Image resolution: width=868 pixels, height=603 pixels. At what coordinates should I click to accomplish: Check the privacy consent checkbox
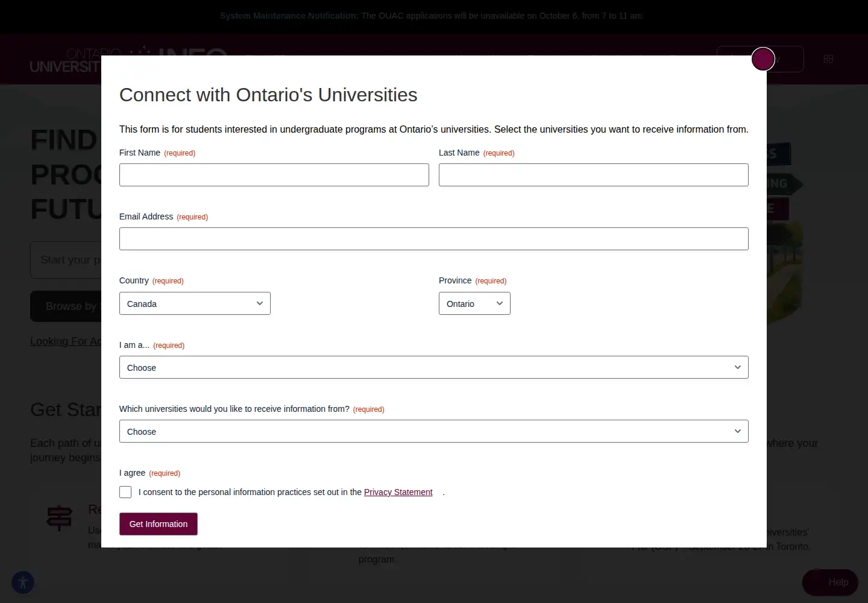(x=125, y=492)
